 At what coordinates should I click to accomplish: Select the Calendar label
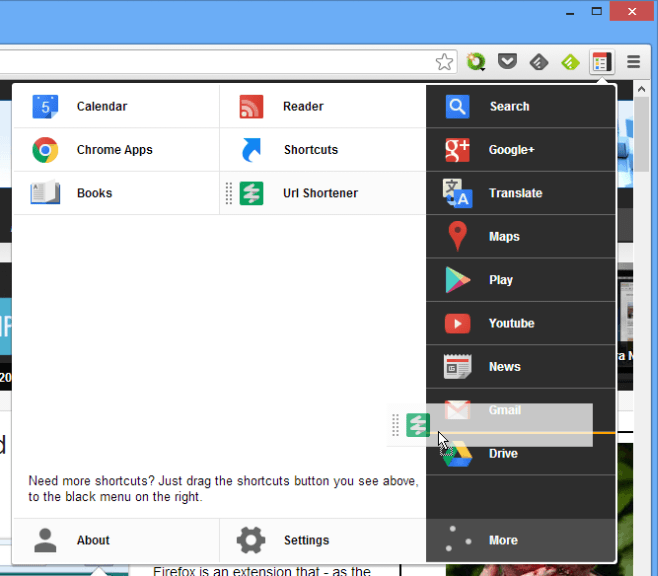(102, 107)
